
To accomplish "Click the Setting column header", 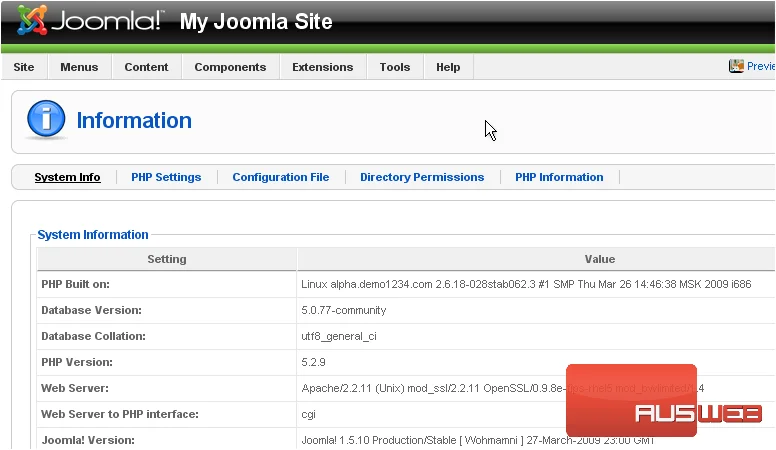I will (167, 259).
